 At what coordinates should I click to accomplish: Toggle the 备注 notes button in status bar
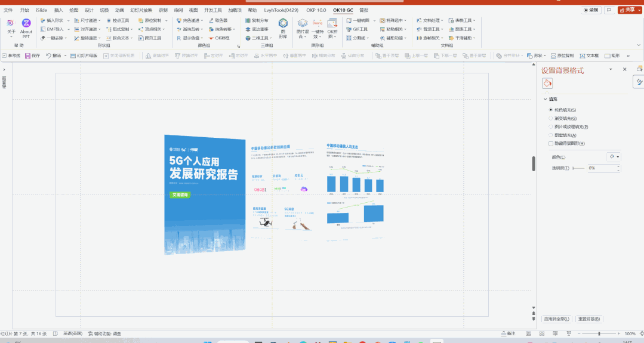point(508,333)
